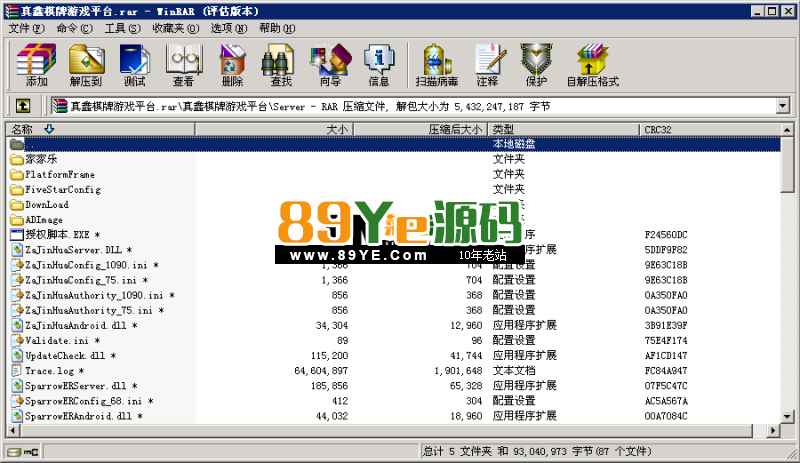This screenshot has height=463, width=800.
Task: Click the View (查看) toolbar icon
Action: pos(184,65)
